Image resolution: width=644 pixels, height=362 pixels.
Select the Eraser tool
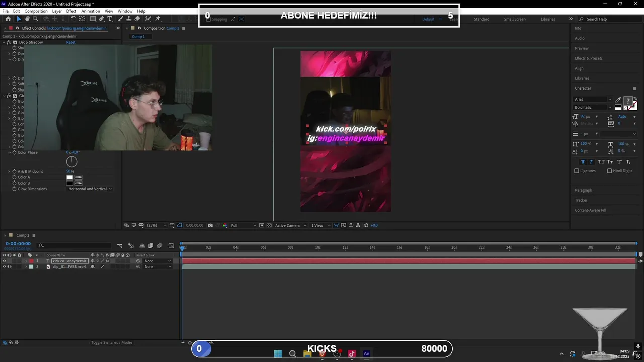137,19
